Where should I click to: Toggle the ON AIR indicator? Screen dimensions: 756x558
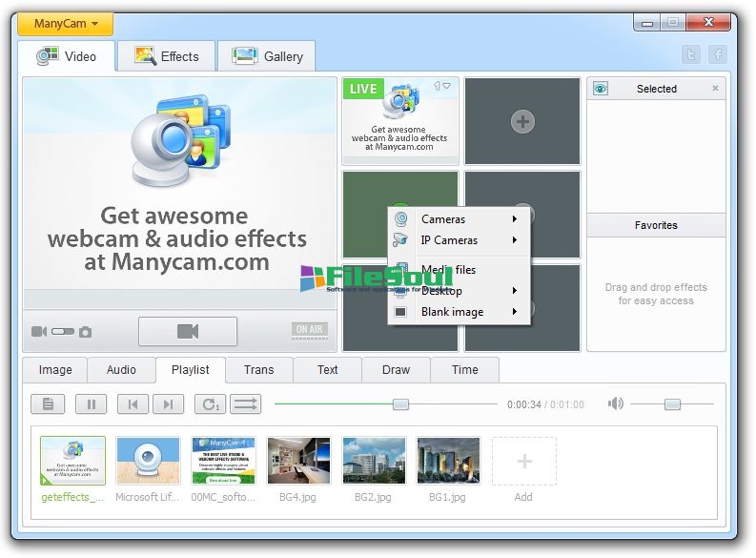310,331
